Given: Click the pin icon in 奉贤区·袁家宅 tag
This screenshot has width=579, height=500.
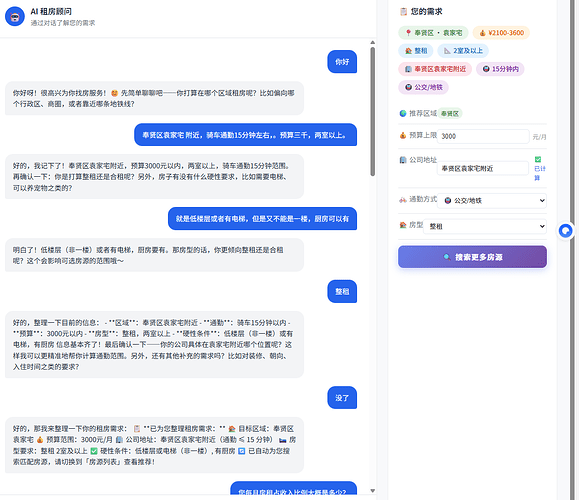Looking at the screenshot, I should pyautogui.click(x=408, y=33).
